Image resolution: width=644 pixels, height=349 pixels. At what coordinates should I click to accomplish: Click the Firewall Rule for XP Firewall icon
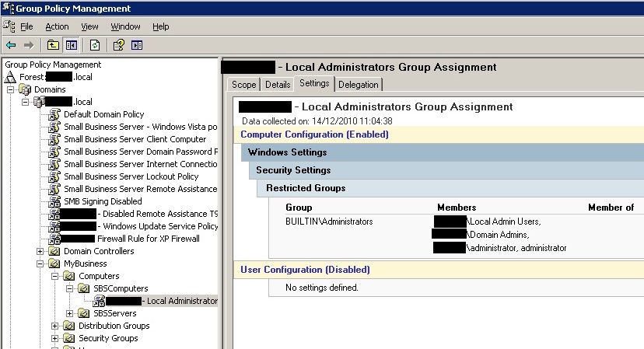coord(54,239)
